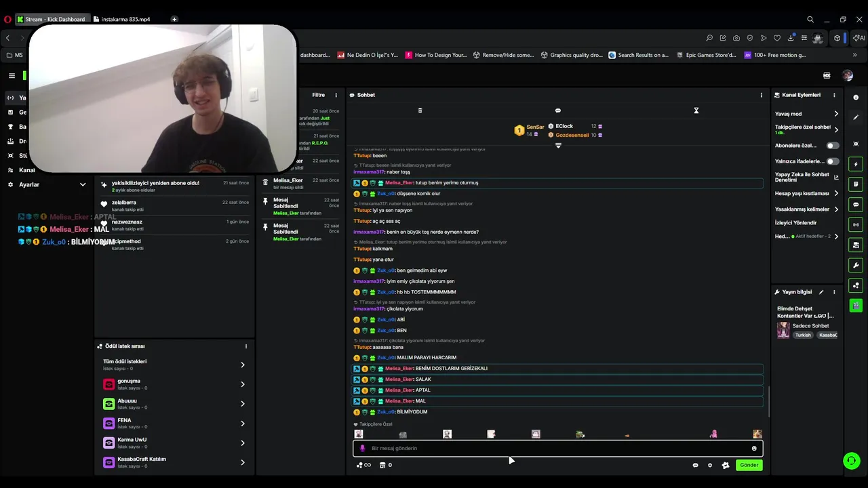
Task: Click the chat identity bubble icon near Gönder
Action: click(695, 465)
